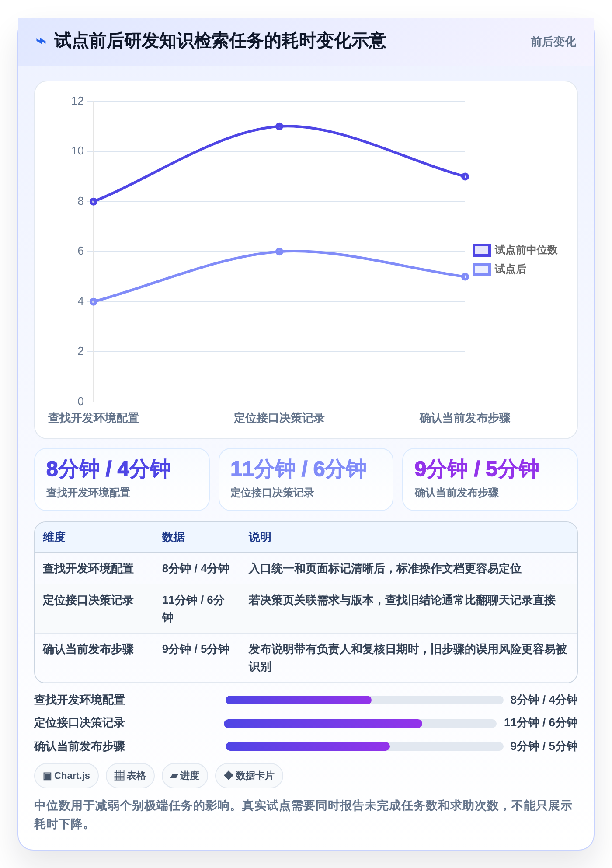Click the dark data point at value 11
Viewport: 612px width, 868px height.
[279, 126]
